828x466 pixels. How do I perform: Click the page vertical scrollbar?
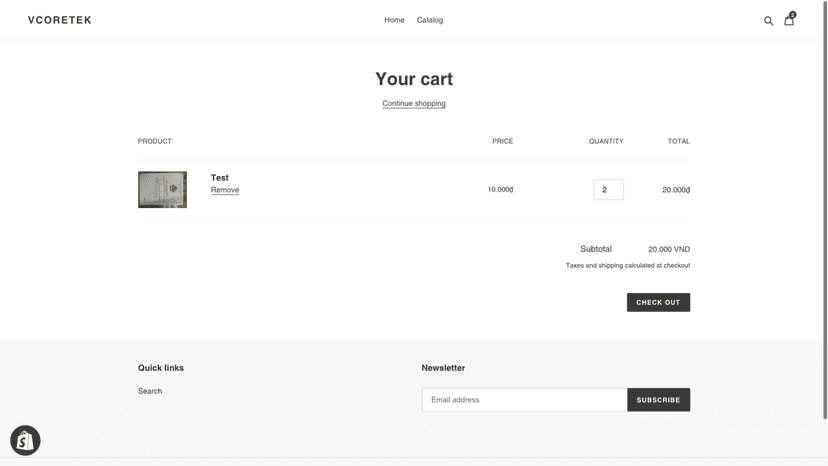point(824,210)
